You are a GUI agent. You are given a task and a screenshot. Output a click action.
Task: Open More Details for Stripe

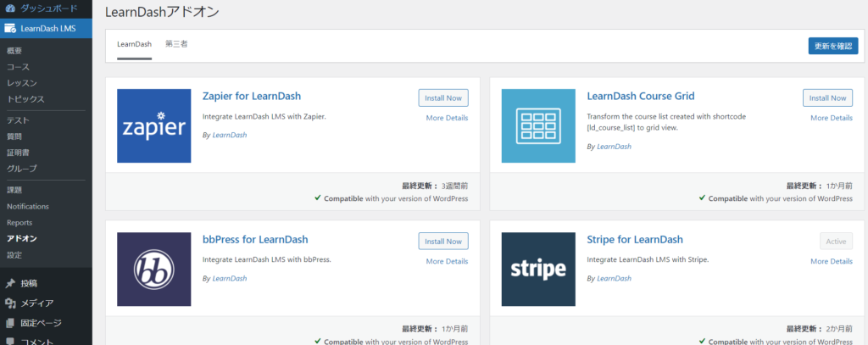(x=832, y=261)
